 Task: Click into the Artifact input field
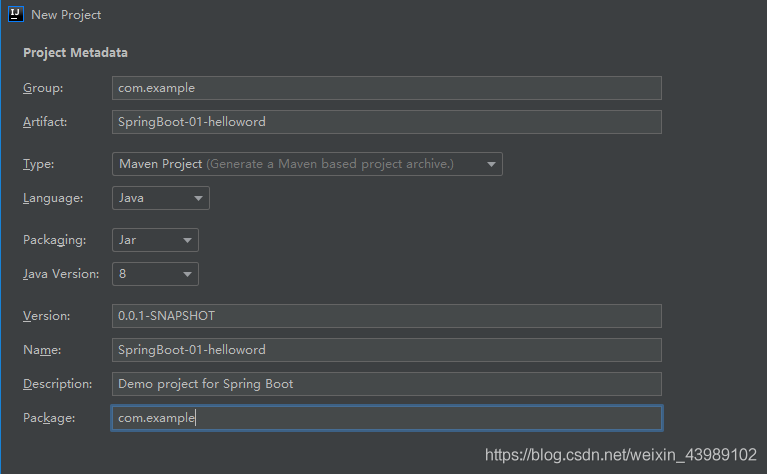(386, 122)
